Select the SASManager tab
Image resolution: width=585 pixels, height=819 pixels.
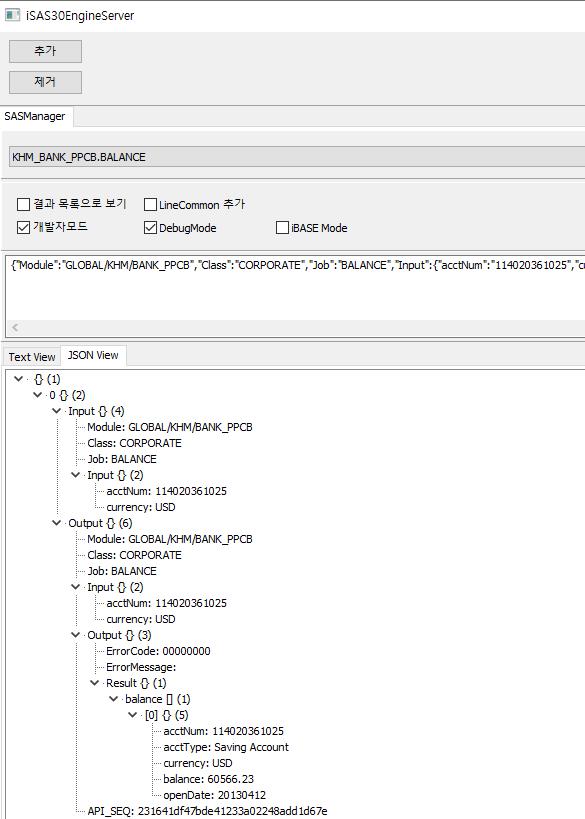point(35,116)
